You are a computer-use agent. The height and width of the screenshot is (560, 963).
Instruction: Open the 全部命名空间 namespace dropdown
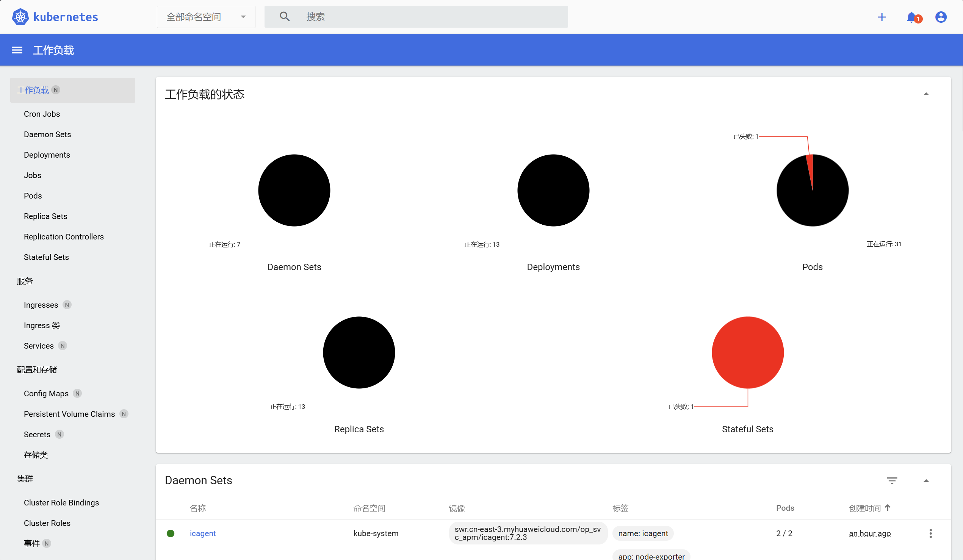[205, 17]
